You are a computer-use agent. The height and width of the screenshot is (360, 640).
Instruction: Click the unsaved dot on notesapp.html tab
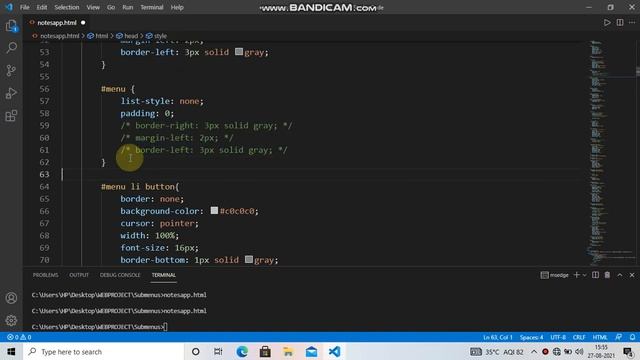83,23
